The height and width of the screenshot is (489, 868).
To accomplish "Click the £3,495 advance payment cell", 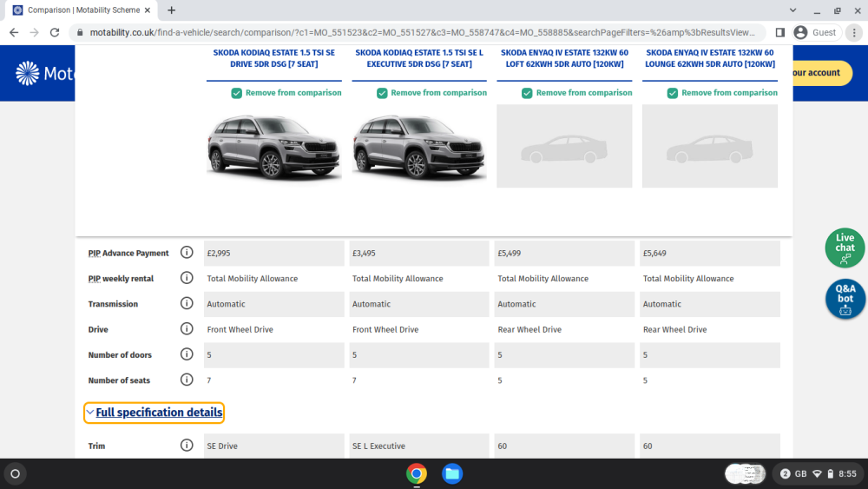I will click(419, 253).
